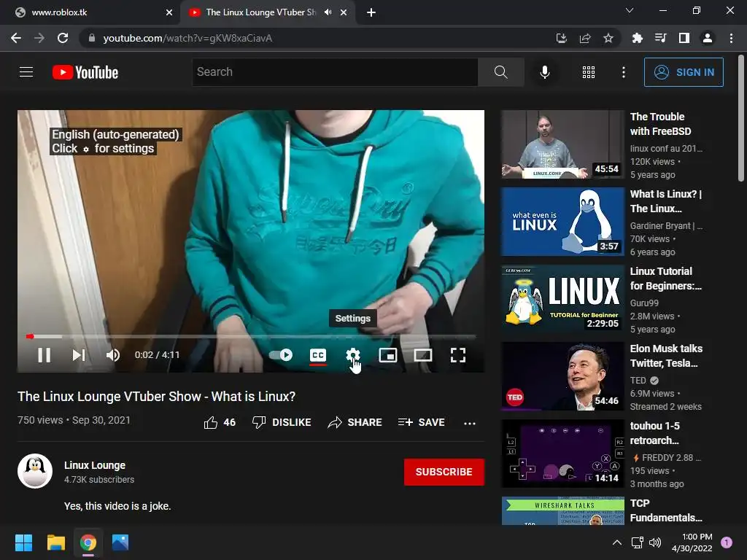The width and height of the screenshot is (747, 560).
Task: Share this page from address bar
Action: pyautogui.click(x=585, y=38)
